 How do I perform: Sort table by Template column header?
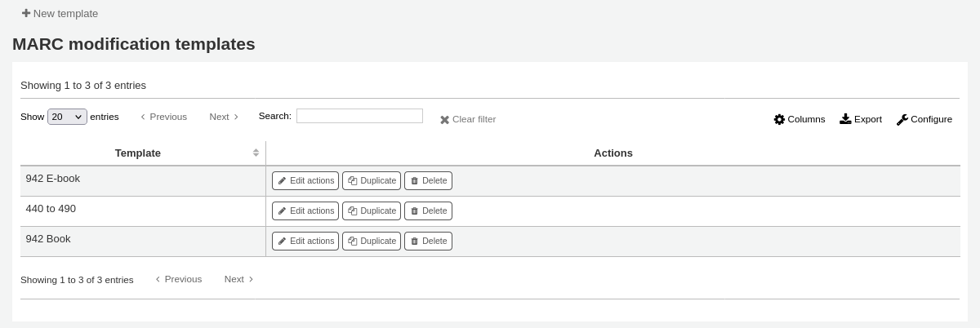[x=138, y=153]
